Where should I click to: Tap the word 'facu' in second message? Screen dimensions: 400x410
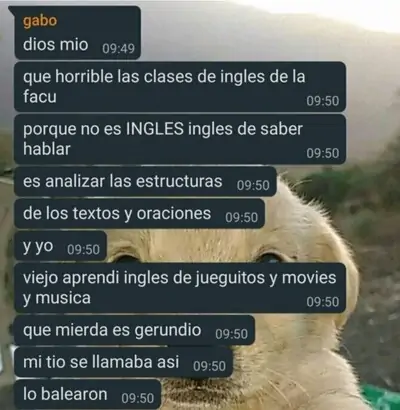click(40, 97)
